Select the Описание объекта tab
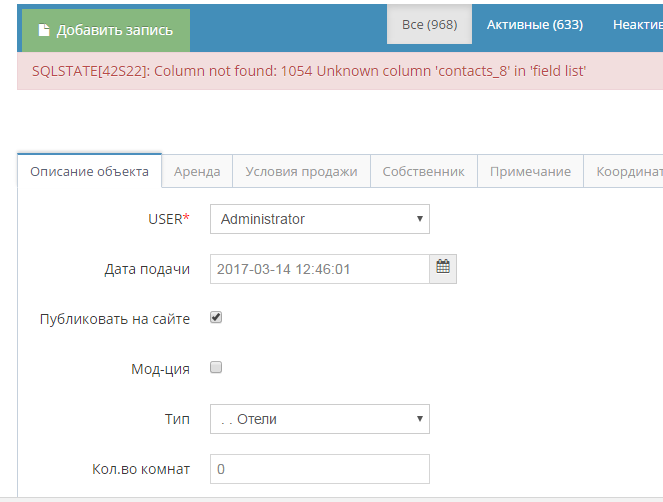 coord(89,172)
